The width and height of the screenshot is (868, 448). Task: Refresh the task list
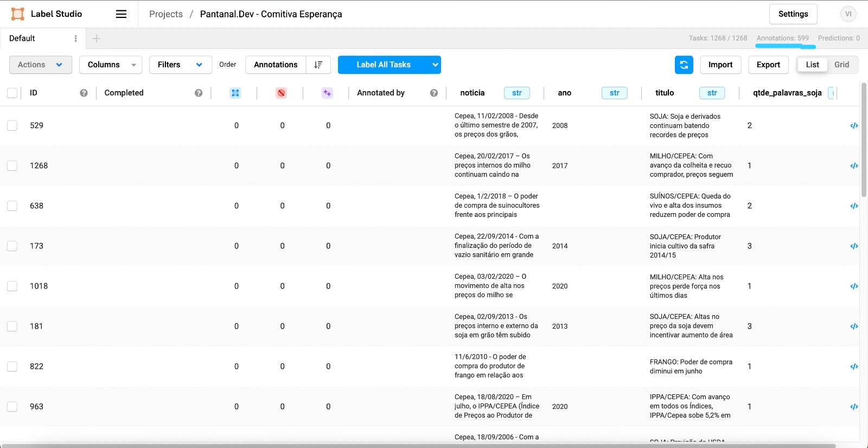coord(684,65)
